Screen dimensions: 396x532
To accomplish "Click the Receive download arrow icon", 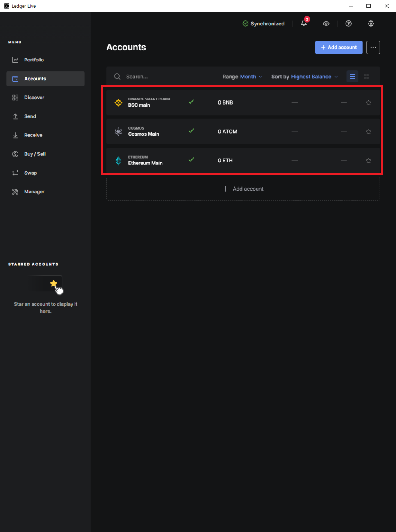I will click(x=15, y=135).
